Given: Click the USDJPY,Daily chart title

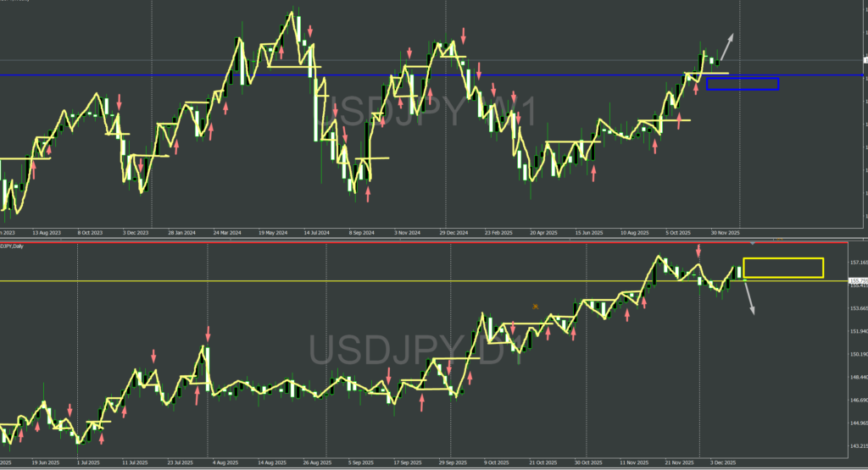Looking at the screenshot, I should click(12, 246).
